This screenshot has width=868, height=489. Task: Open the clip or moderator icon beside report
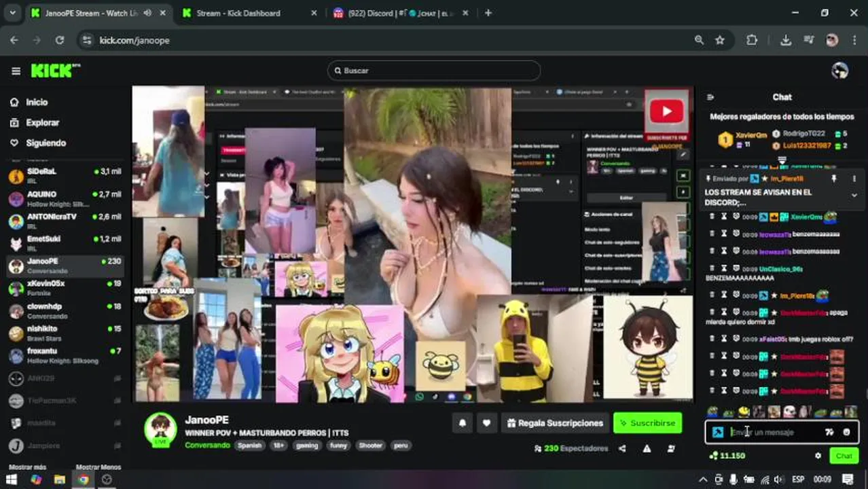coord(671,448)
